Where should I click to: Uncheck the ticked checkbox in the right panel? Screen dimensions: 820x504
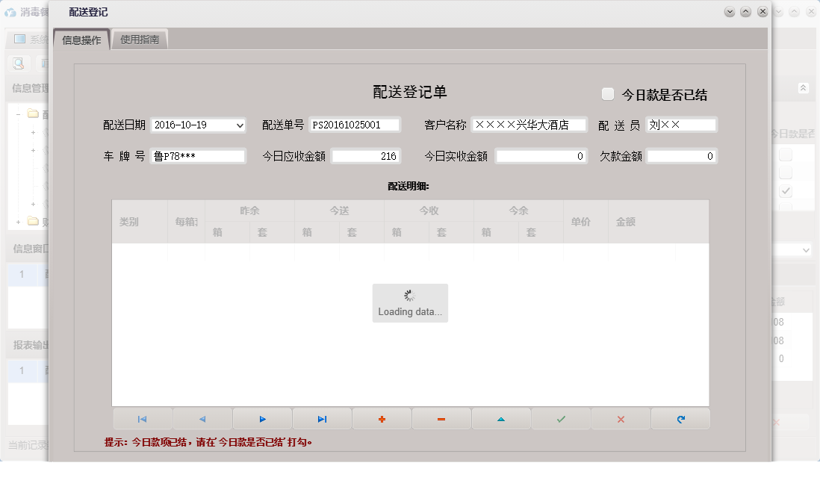coord(784,190)
